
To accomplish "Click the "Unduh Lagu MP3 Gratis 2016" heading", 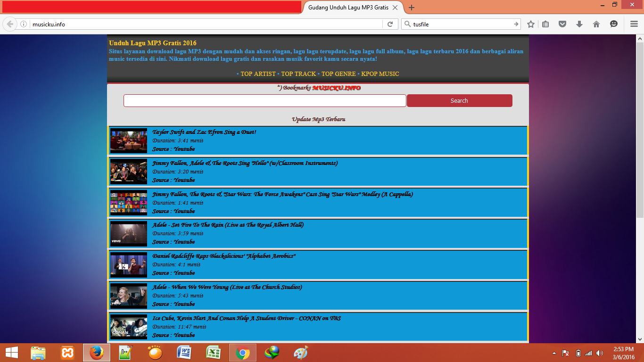I will click(153, 43).
